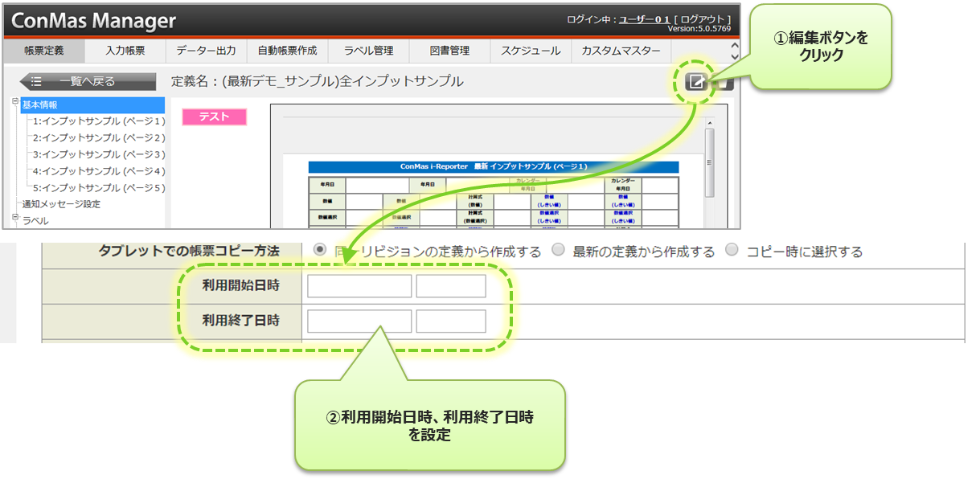Open the スケジュール tab

point(531,51)
